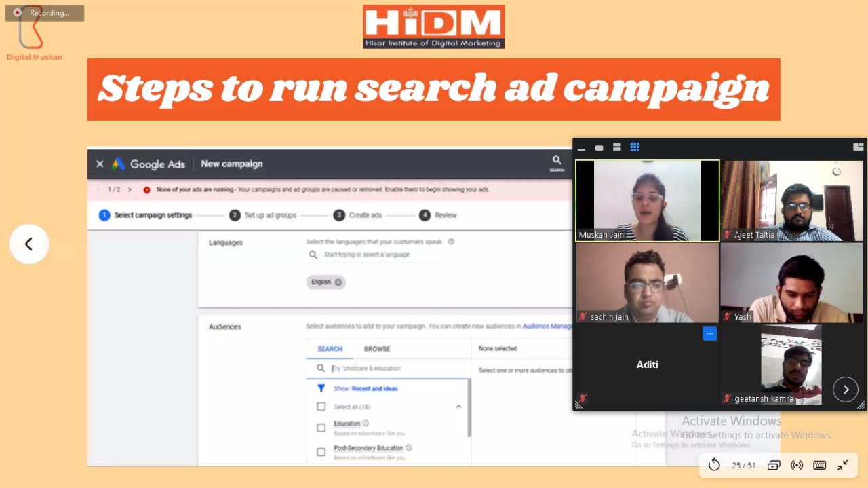Open the keyboard shortcuts icon
868x488 pixels.
point(819,465)
